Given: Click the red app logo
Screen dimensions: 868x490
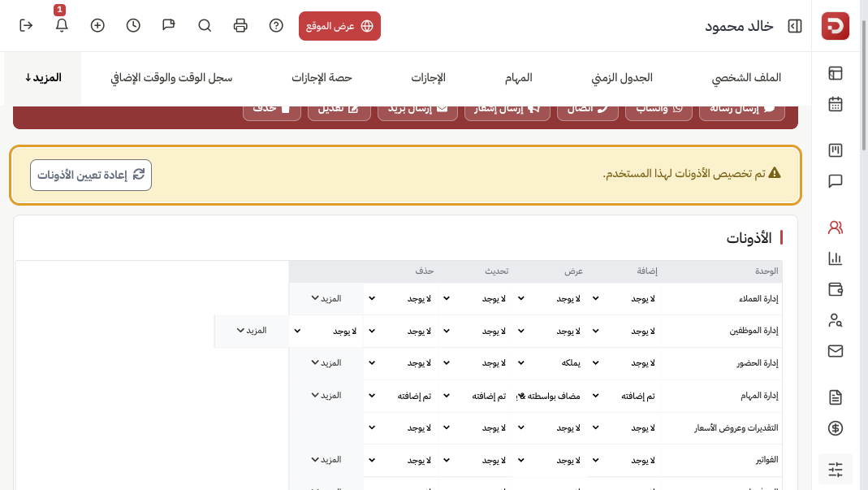Looking at the screenshot, I should coord(836,25).
